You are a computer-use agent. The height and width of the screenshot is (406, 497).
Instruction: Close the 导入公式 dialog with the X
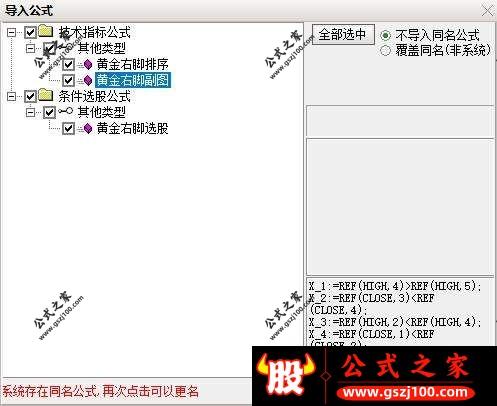[x=487, y=10]
